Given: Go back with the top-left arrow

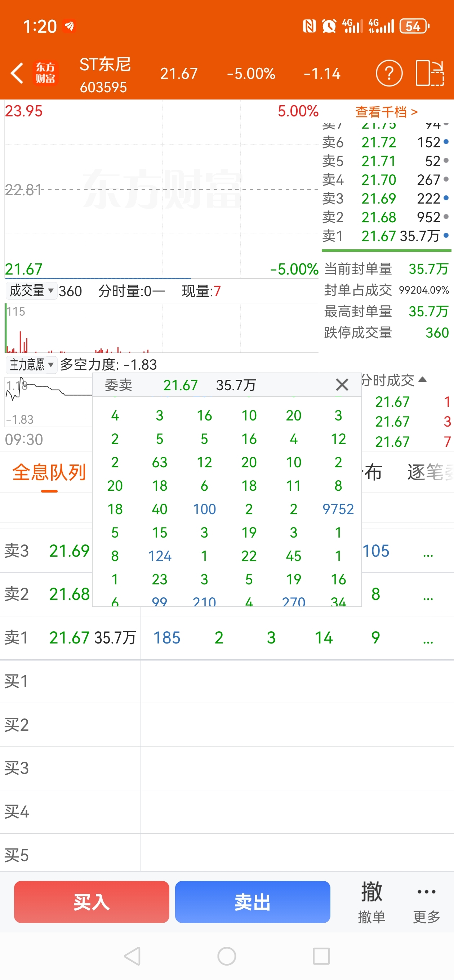Looking at the screenshot, I should (x=17, y=73).
